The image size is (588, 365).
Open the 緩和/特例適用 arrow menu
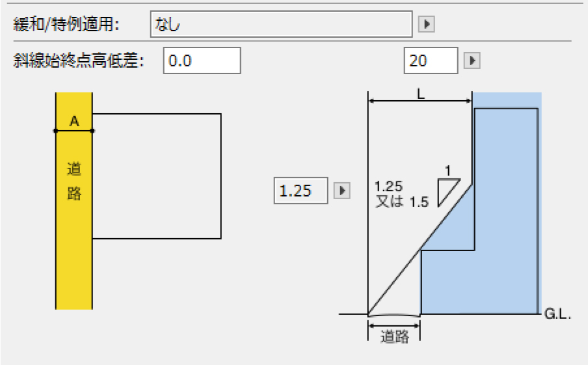tap(427, 25)
